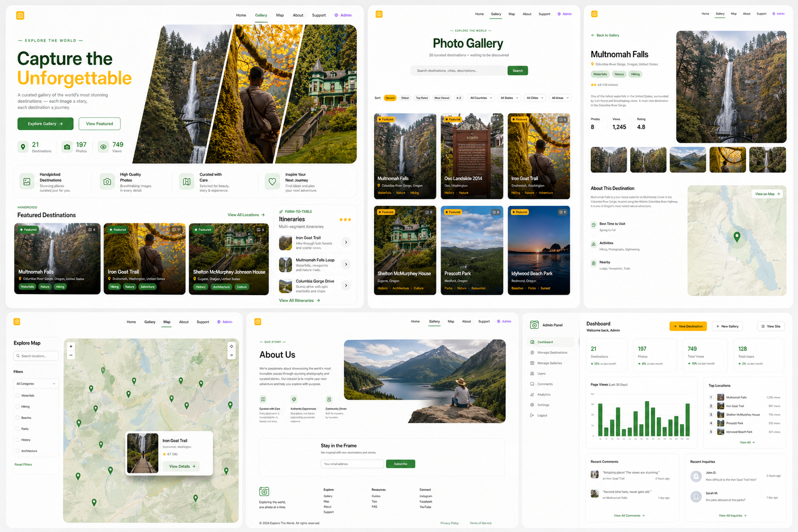This screenshot has width=798, height=532.
Task: Click the yellow New Destination button
Action: tap(688, 326)
